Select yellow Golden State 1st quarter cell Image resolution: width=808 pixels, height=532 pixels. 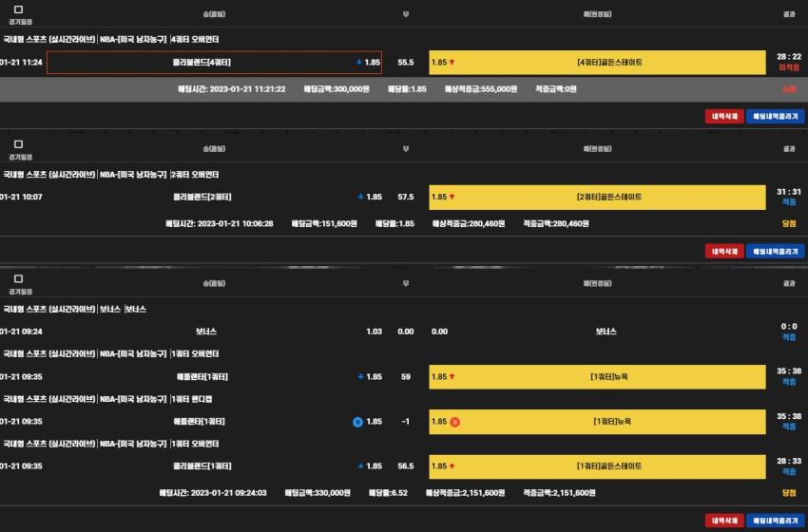click(x=597, y=466)
